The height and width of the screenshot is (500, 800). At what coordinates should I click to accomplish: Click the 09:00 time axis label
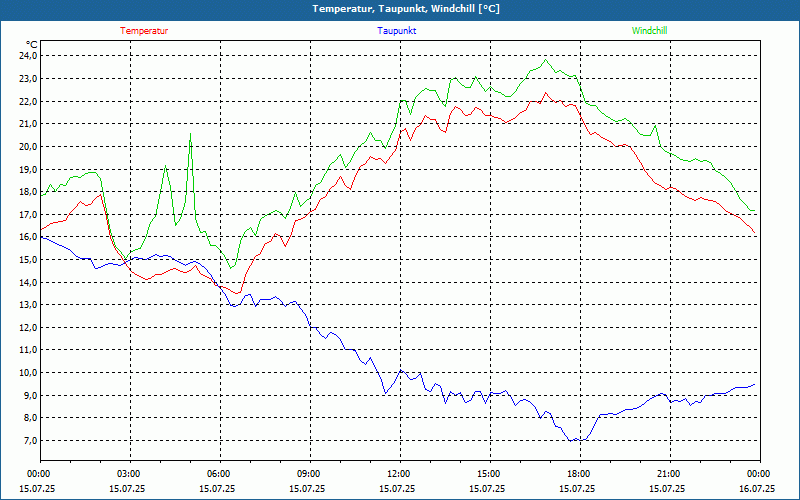(x=307, y=474)
